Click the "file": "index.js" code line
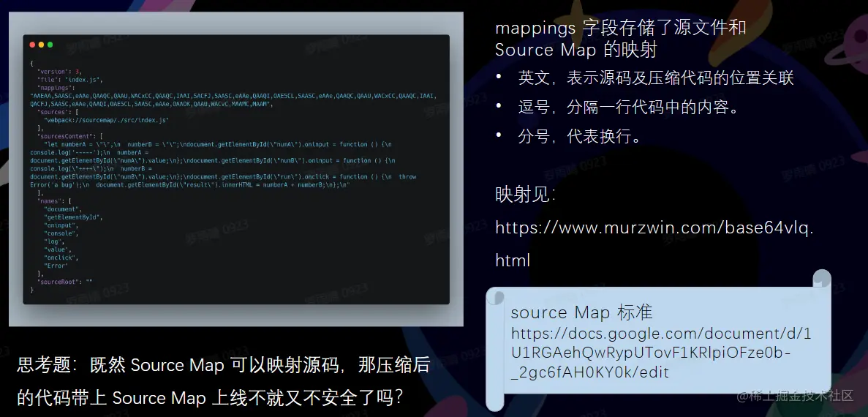The height and width of the screenshot is (417, 868). click(70, 80)
